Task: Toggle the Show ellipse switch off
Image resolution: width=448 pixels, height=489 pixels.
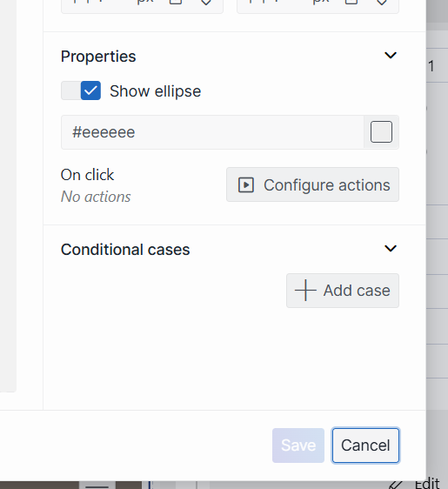Action: pyautogui.click(x=81, y=90)
